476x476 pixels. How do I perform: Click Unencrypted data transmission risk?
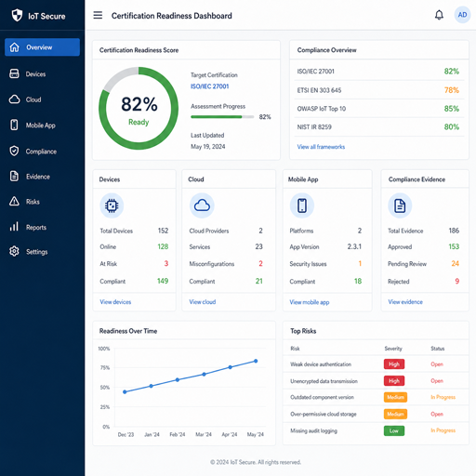pos(324,381)
